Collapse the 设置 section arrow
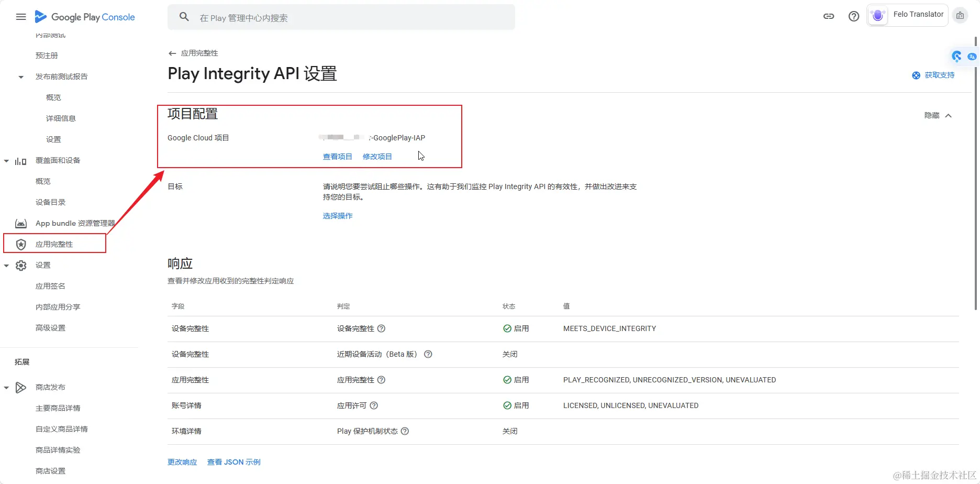Screen dimensions: 980x484 6,266
